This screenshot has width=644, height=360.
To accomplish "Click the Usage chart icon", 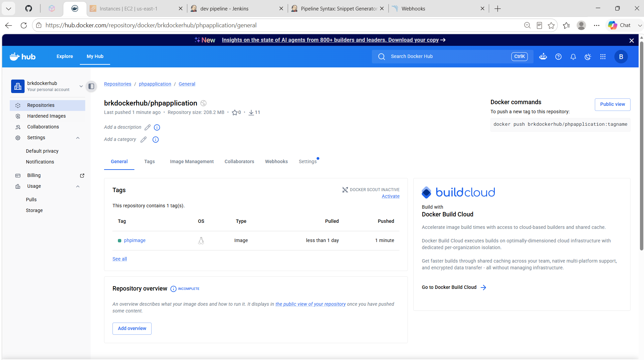I will pyautogui.click(x=18, y=186).
